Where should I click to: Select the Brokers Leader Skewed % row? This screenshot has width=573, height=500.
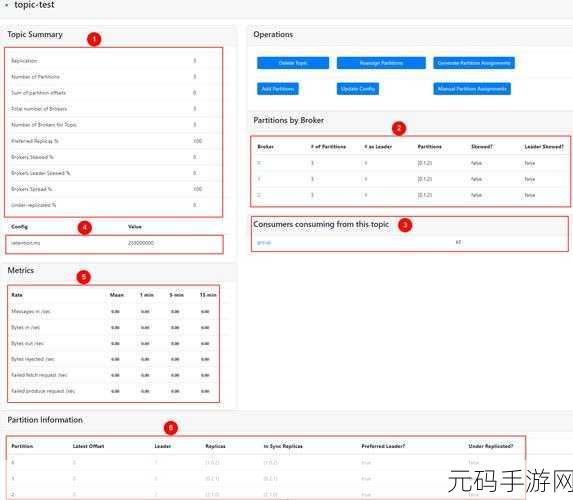coord(113,173)
